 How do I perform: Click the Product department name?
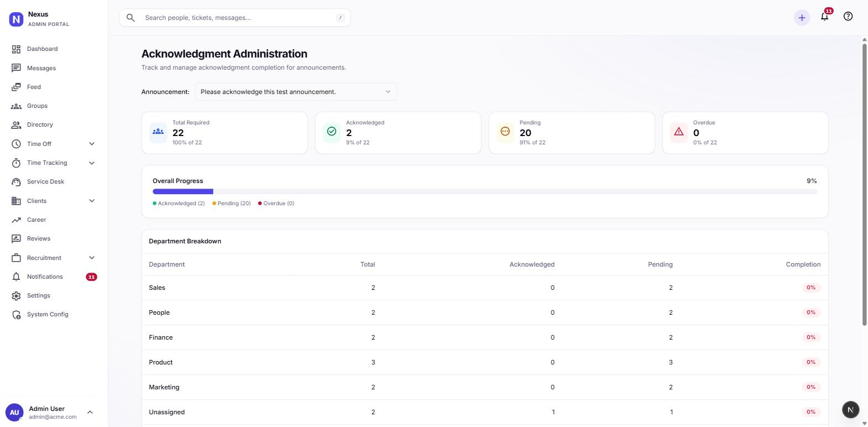pyautogui.click(x=161, y=362)
